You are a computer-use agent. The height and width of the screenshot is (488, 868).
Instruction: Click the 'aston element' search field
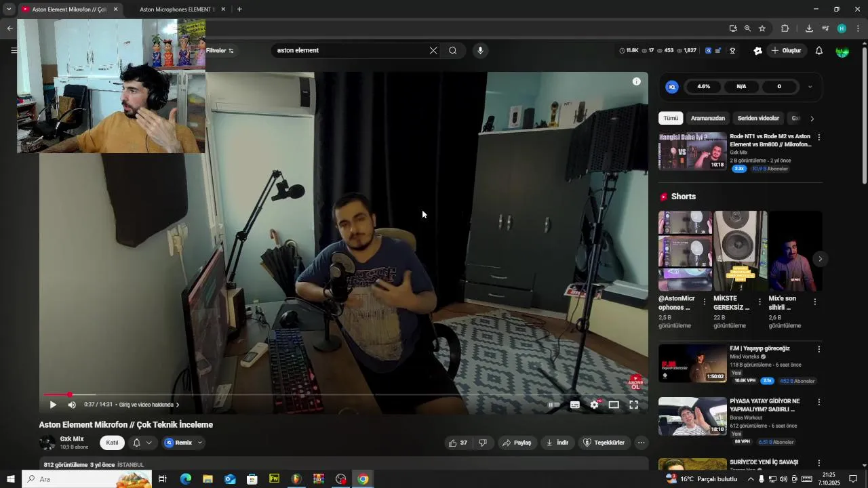(349, 50)
